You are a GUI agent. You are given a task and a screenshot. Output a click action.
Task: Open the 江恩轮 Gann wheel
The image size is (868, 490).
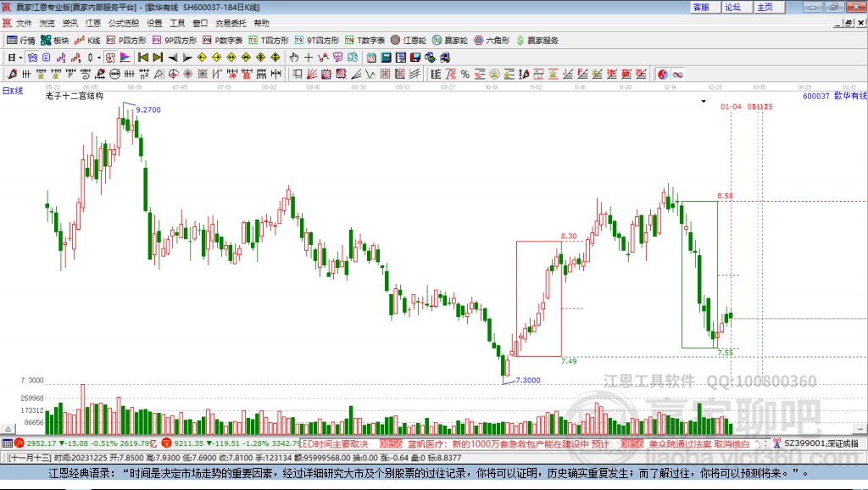point(409,41)
